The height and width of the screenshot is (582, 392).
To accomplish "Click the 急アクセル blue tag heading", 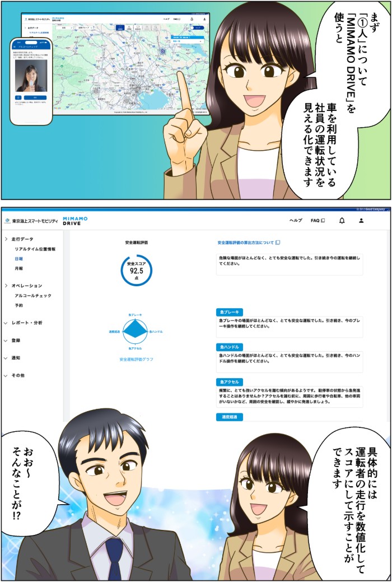I will point(230,381).
